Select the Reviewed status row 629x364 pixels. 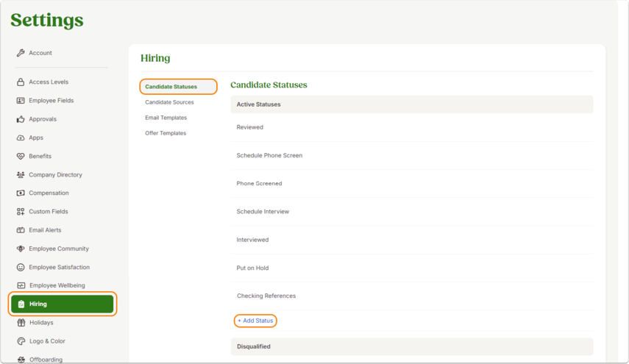tap(411, 127)
